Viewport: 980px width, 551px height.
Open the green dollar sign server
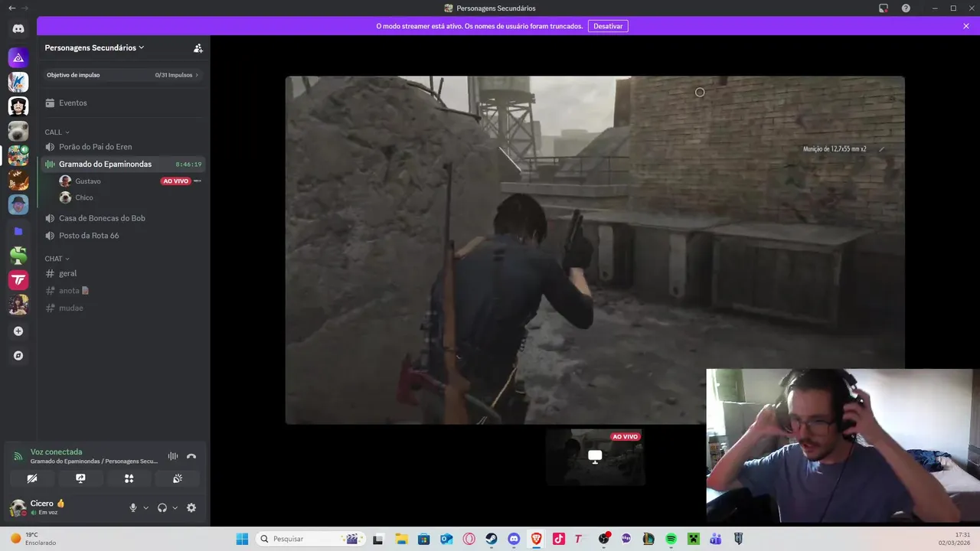click(18, 256)
